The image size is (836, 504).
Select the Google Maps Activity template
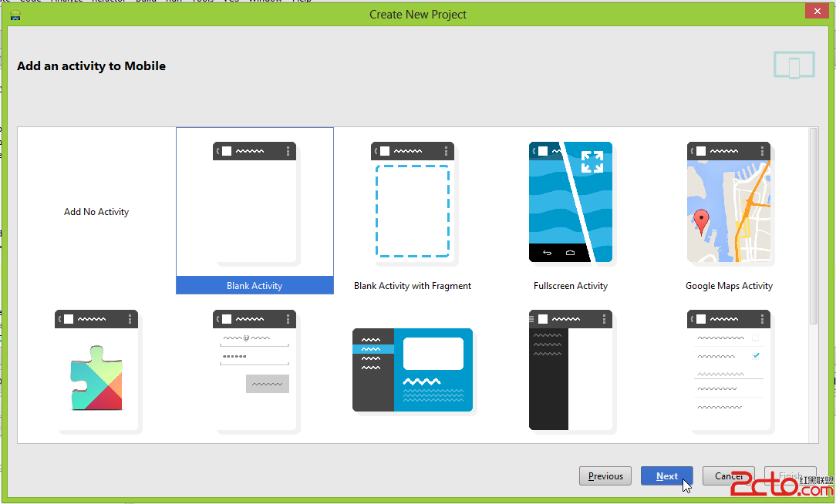tap(729, 202)
